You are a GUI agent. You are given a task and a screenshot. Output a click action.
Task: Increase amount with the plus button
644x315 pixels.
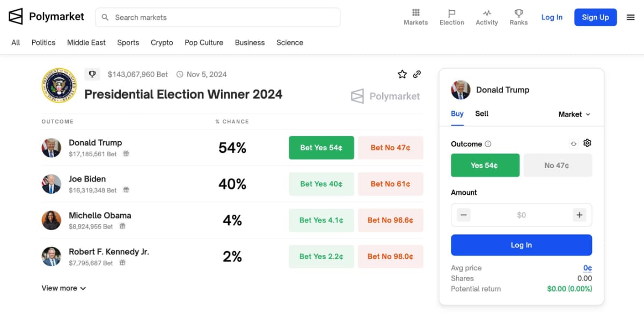[579, 215]
